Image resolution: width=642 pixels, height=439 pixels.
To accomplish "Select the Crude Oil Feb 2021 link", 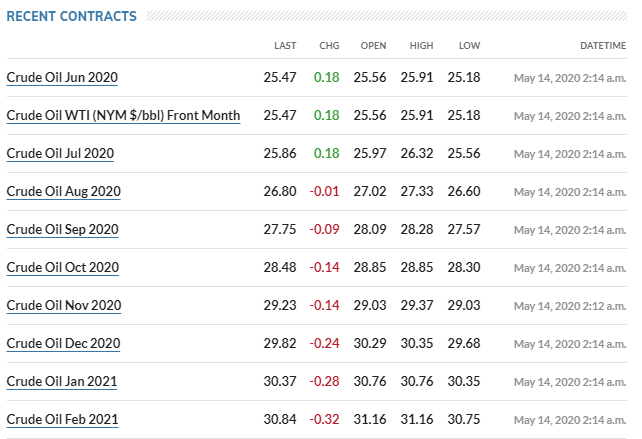I will 62,419.
